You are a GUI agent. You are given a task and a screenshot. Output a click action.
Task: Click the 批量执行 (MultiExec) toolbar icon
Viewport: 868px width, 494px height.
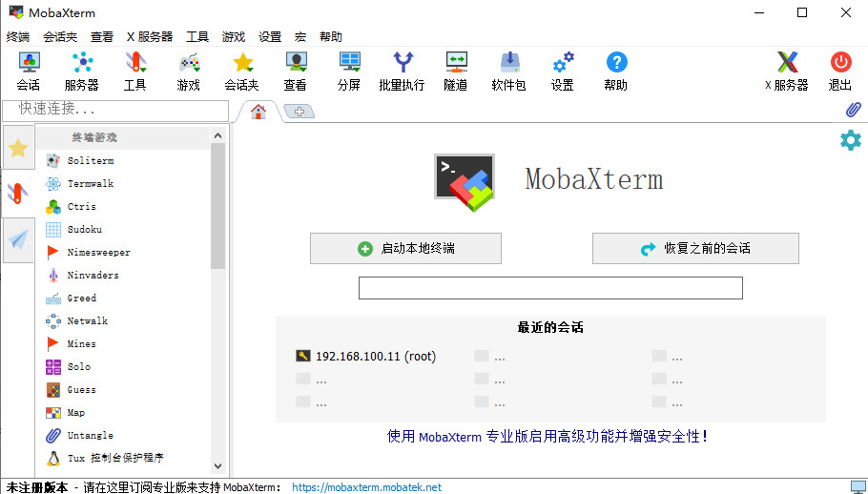click(402, 72)
